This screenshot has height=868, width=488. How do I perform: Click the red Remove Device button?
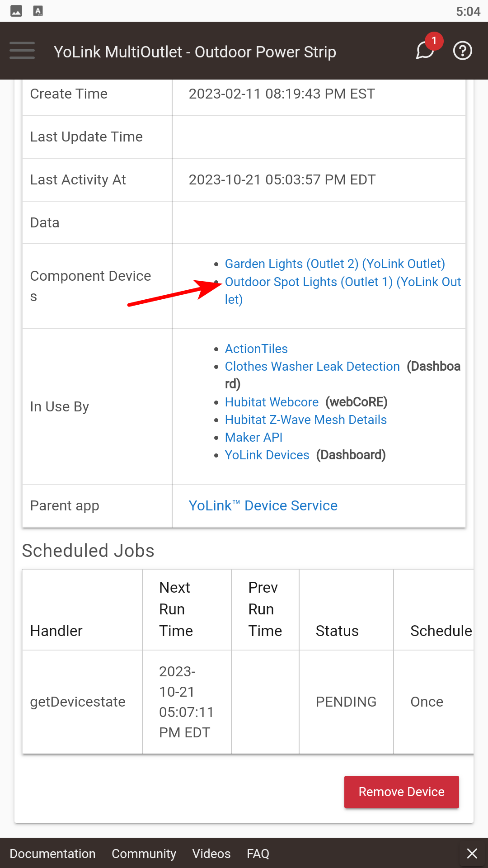coord(402,792)
